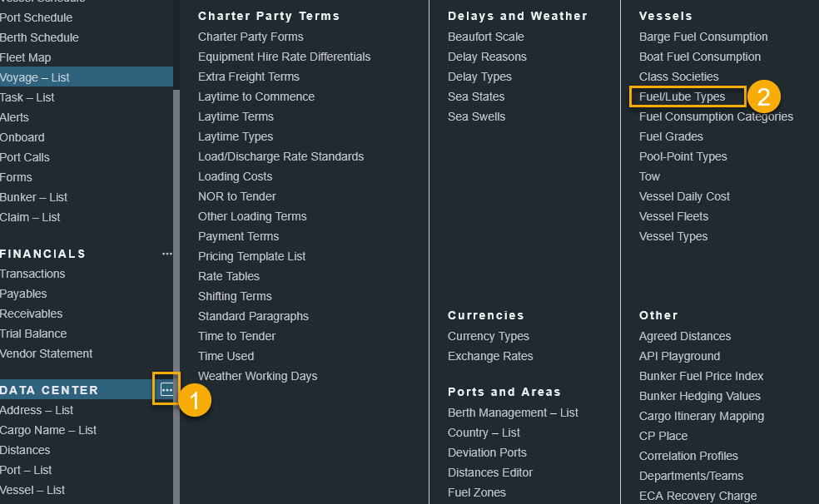The height and width of the screenshot is (504, 819).
Task: Open Vessel Daily Cost
Action: 684,196
